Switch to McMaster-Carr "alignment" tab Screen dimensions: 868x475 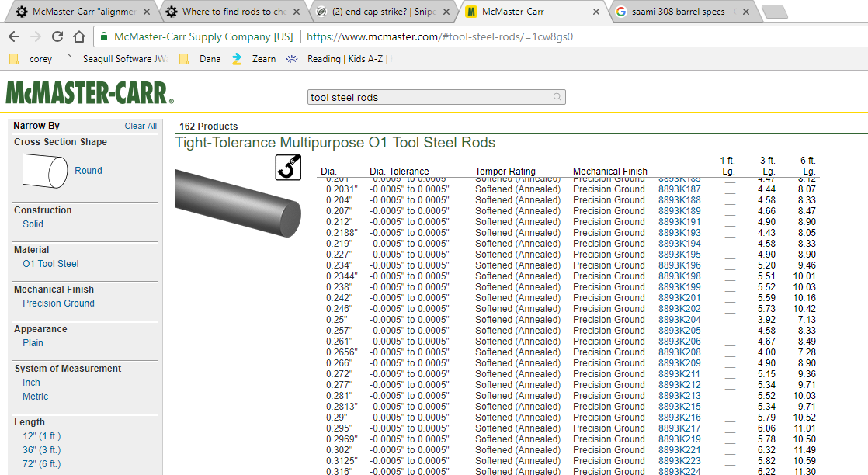(x=84, y=12)
